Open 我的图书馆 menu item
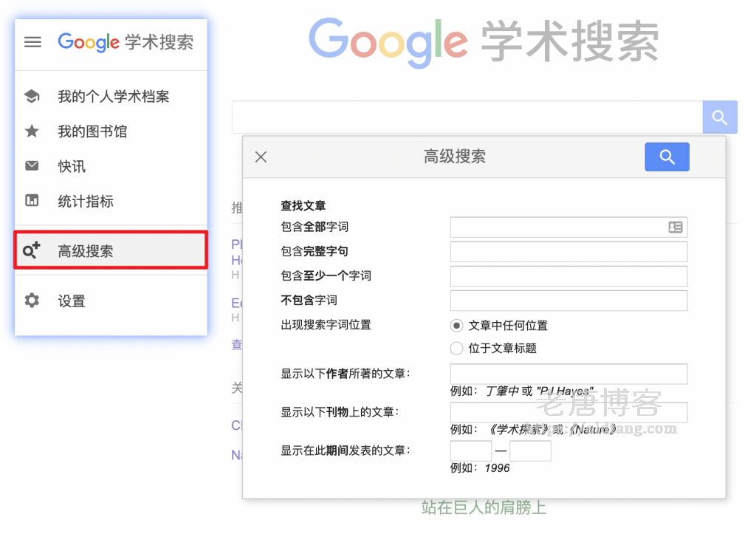 (x=92, y=131)
